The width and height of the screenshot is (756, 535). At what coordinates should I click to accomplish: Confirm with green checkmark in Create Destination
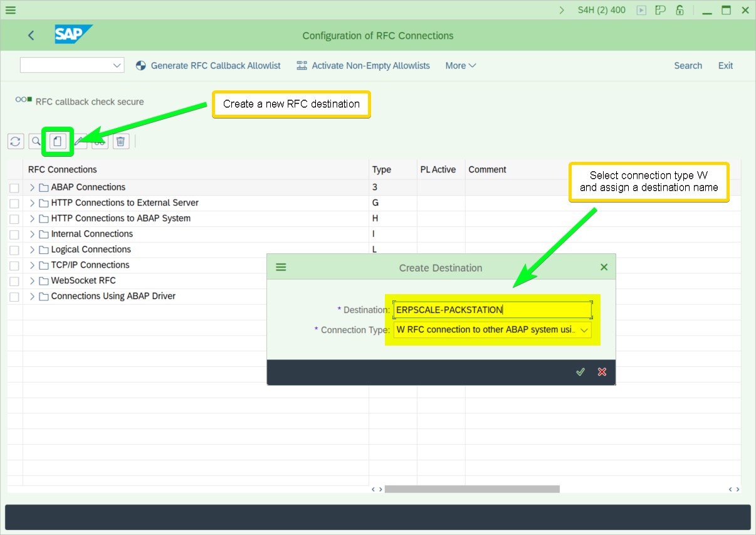point(580,372)
